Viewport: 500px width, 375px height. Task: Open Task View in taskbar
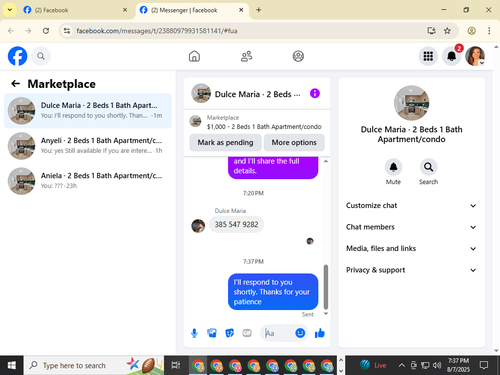(x=176, y=365)
